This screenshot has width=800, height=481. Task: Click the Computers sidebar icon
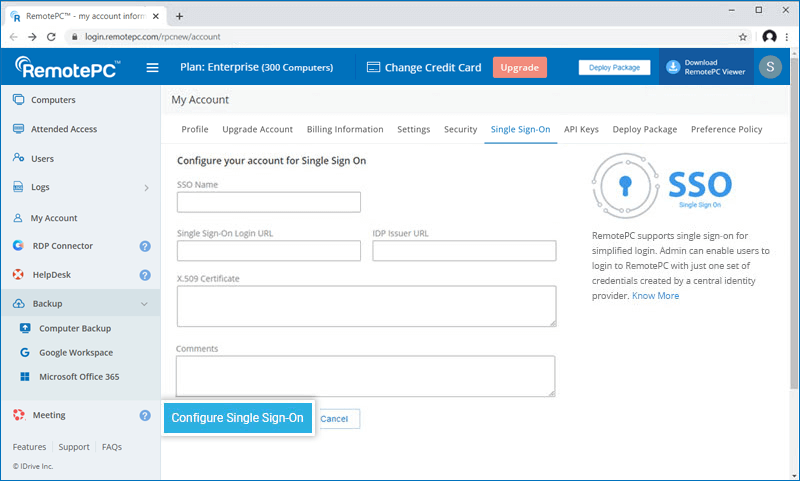[19, 100]
